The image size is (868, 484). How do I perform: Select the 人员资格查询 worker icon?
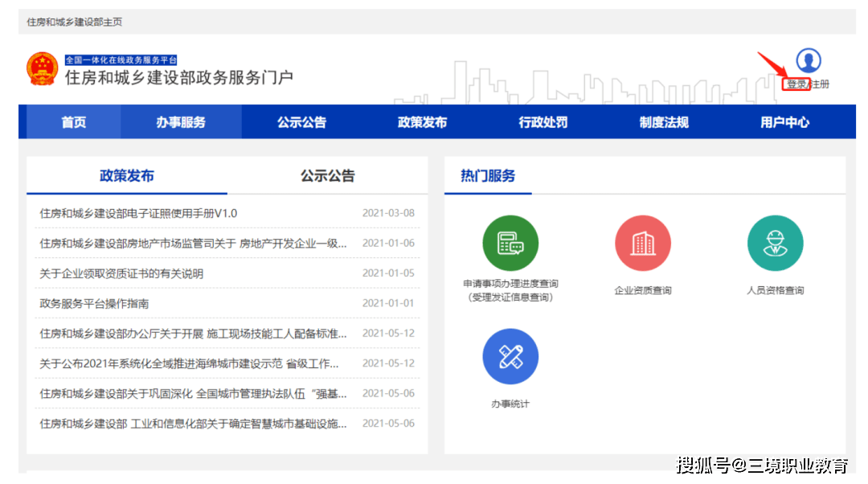pyautogui.click(x=775, y=243)
